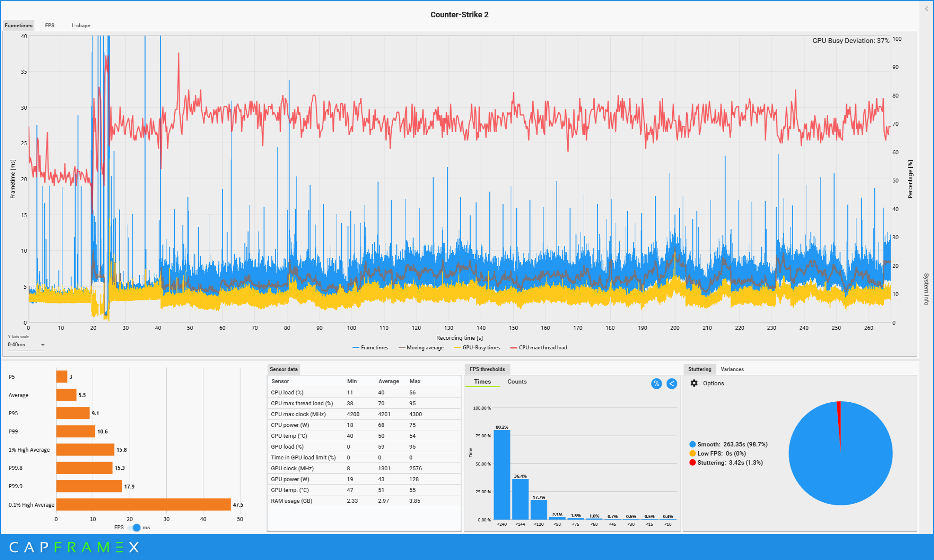Click the percent icon in FPS thresholds
934x560 pixels.
click(656, 384)
